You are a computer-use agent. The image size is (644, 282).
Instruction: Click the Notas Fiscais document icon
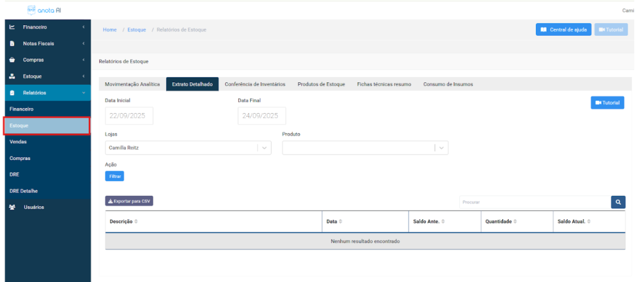[x=12, y=43]
